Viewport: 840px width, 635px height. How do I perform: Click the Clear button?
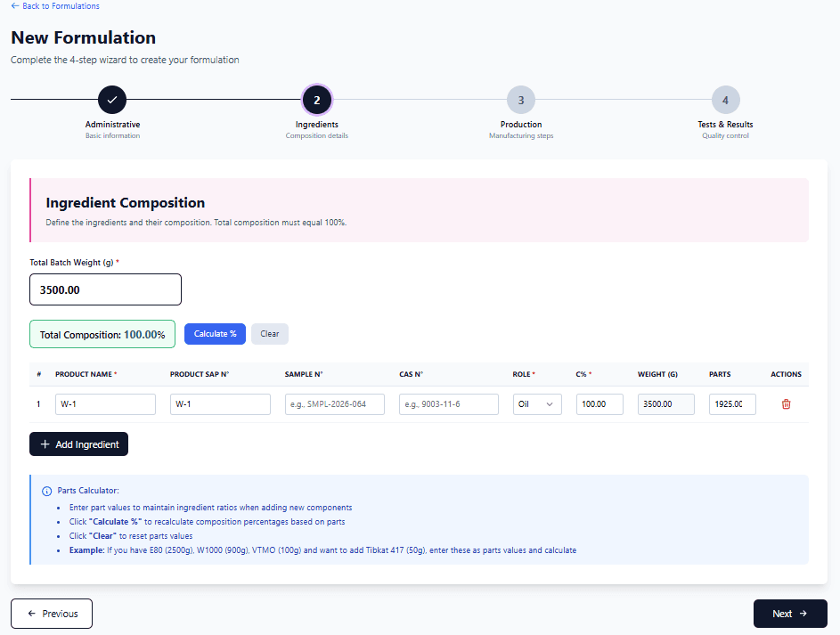click(270, 334)
